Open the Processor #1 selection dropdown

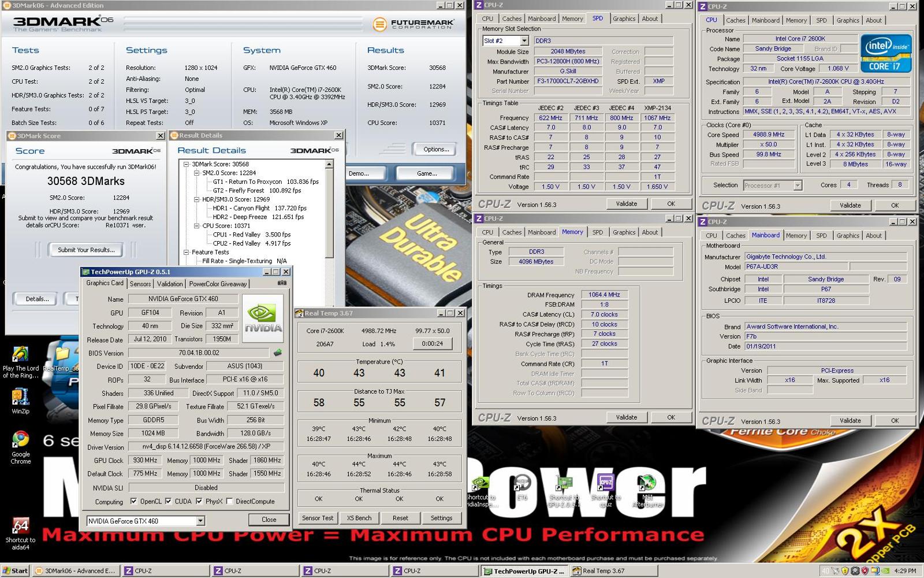pos(798,186)
